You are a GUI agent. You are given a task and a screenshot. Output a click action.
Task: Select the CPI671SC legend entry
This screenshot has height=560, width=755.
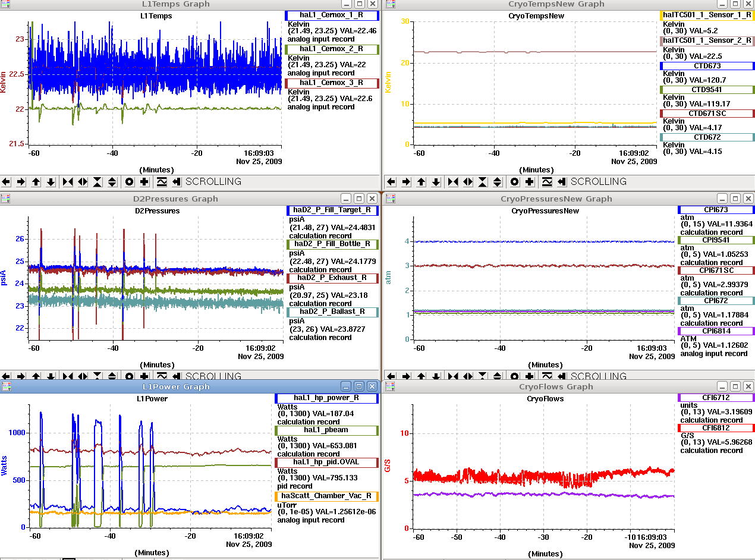pyautogui.click(x=716, y=270)
